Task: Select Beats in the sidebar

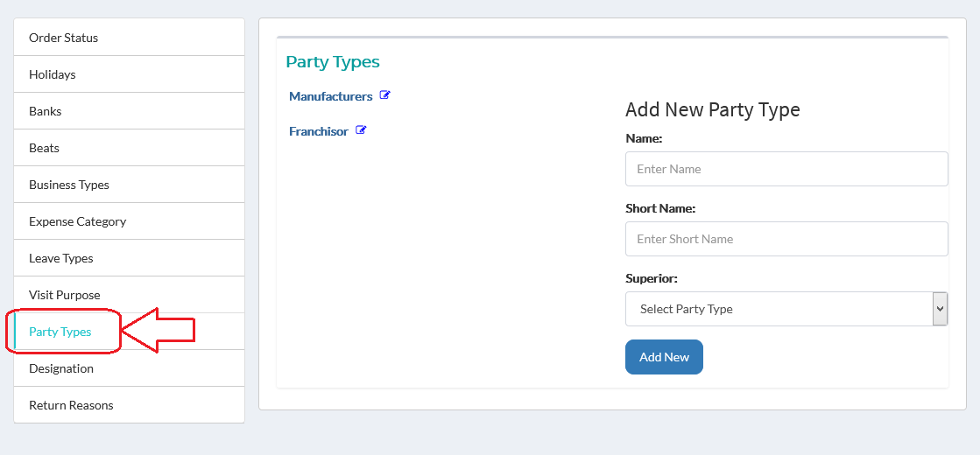Action: pyautogui.click(x=129, y=148)
